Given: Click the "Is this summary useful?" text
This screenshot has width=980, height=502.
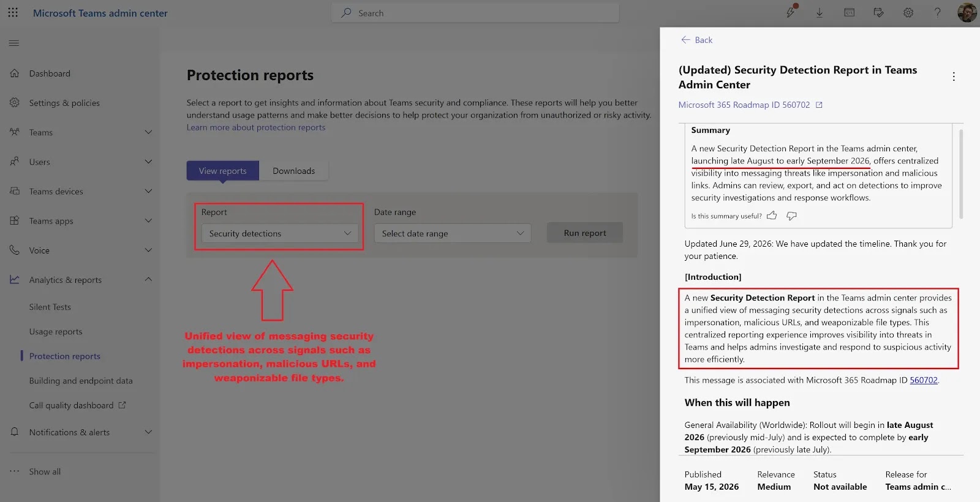Looking at the screenshot, I should [x=726, y=216].
